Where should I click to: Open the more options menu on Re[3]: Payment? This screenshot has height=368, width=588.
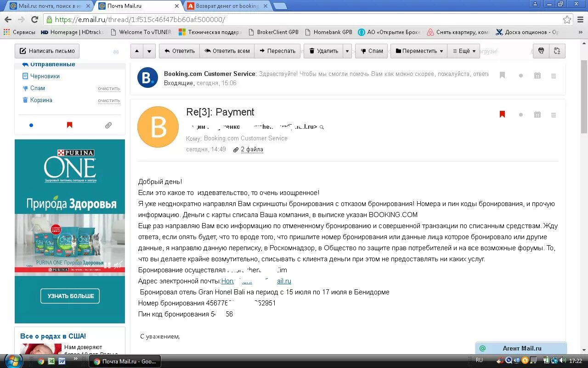(x=553, y=115)
